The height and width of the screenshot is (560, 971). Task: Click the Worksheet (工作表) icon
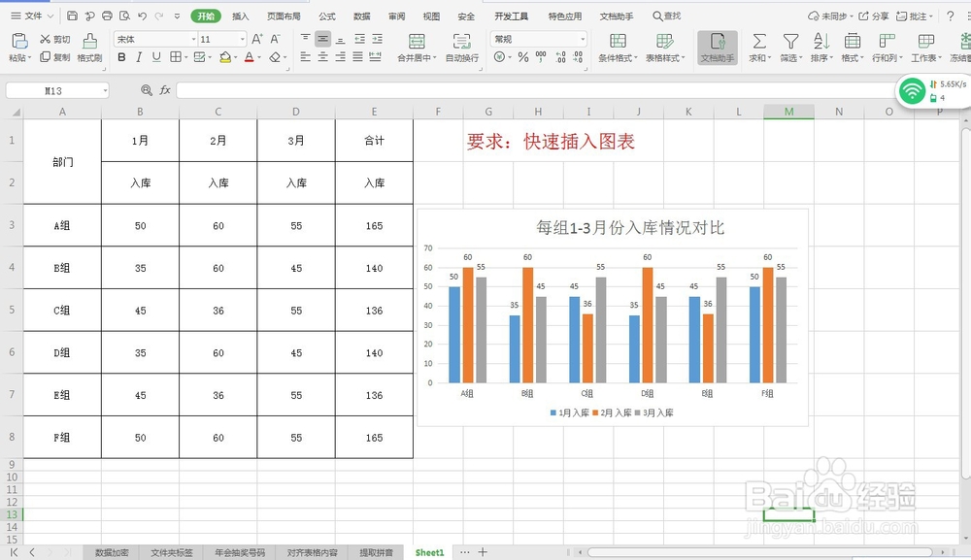click(925, 42)
